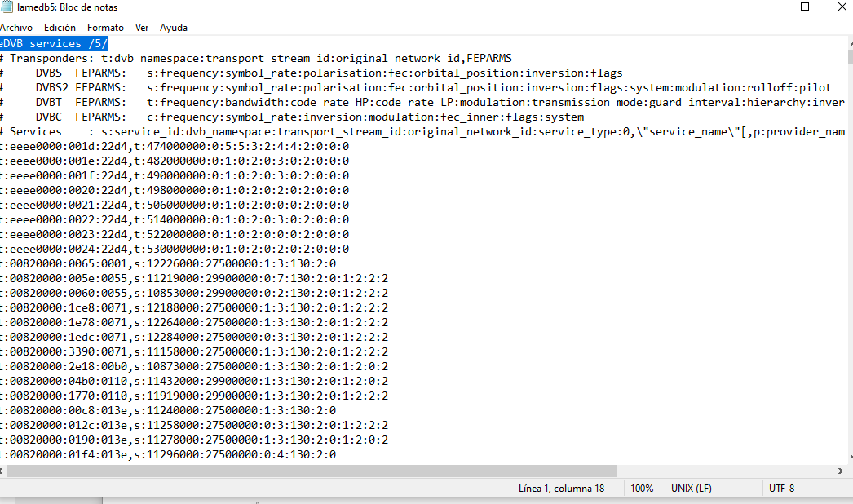Minimize the Bloc de notas window
This screenshot has height=504, width=853.
767,7
